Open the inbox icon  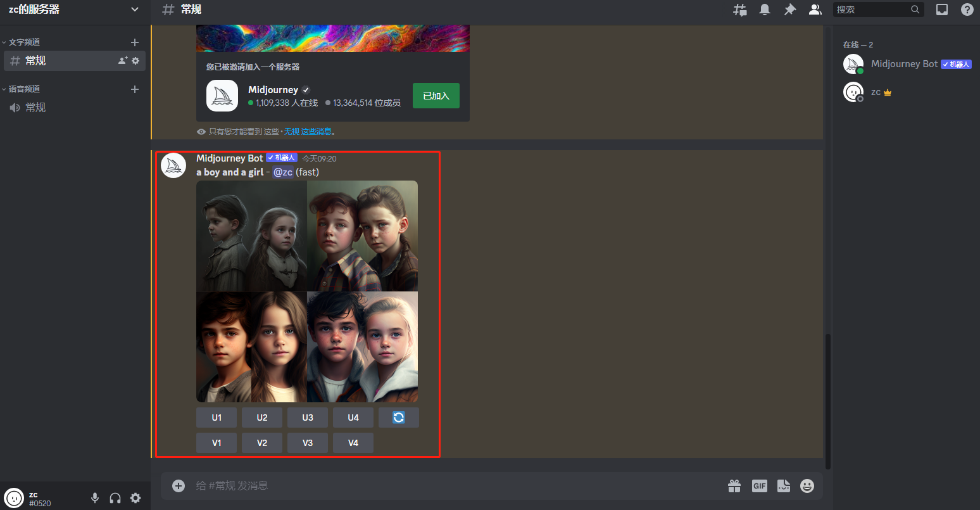pyautogui.click(x=942, y=10)
